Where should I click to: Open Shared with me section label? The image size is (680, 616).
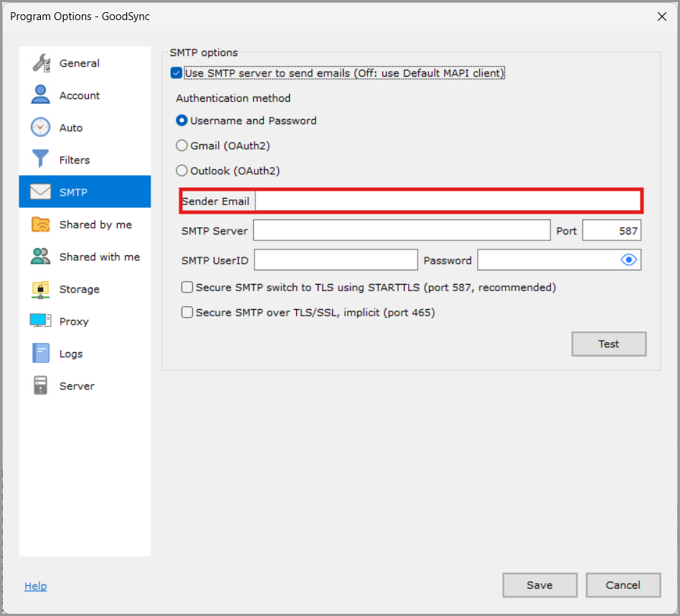coord(99,257)
